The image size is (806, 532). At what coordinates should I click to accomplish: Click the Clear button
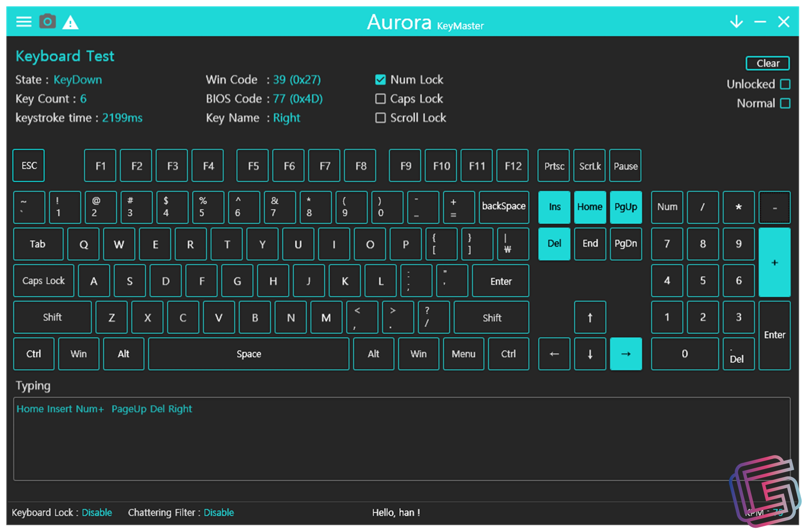[x=768, y=63]
